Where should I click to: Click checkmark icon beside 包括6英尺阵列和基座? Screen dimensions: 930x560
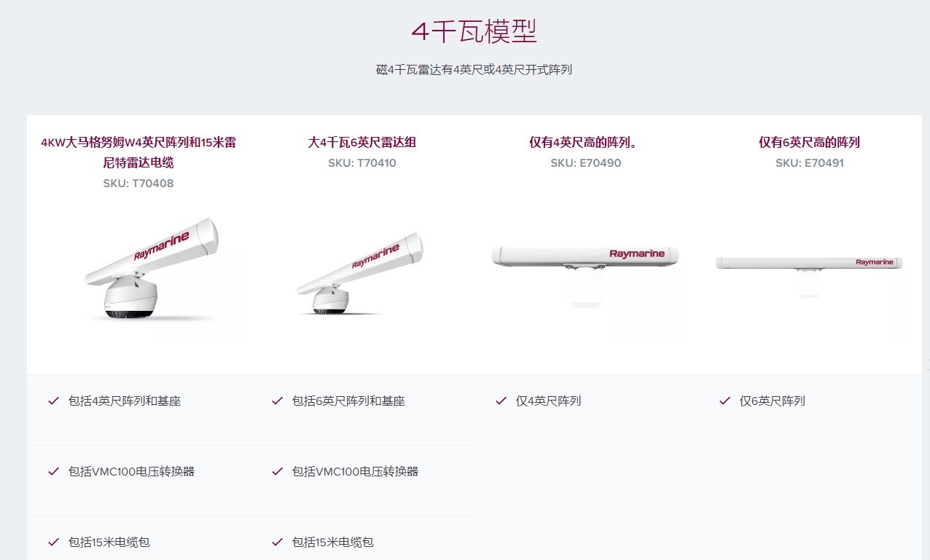pos(277,401)
